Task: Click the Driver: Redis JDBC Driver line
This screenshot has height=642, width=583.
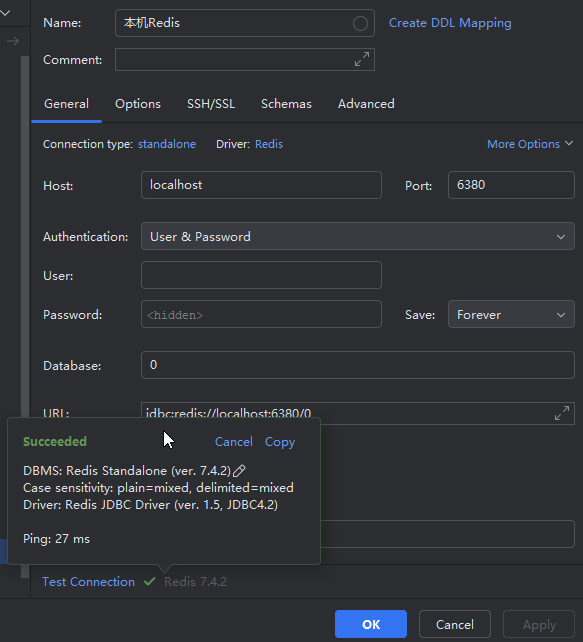Action: [x=150, y=505]
